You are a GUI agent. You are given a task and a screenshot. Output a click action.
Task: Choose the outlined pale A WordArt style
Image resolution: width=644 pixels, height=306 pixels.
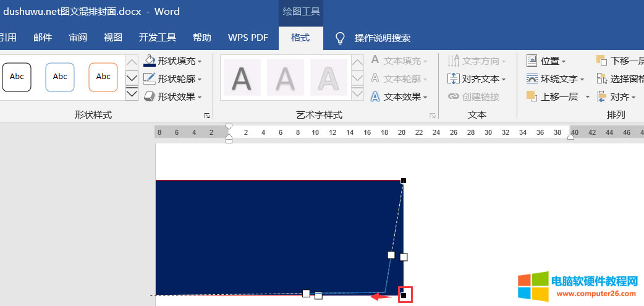pyautogui.click(x=329, y=77)
